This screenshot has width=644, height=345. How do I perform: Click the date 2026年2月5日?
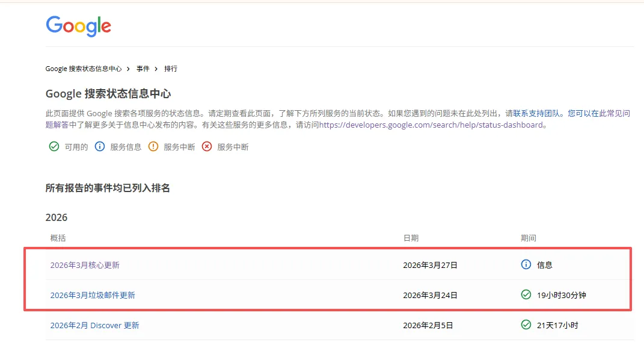(x=428, y=325)
